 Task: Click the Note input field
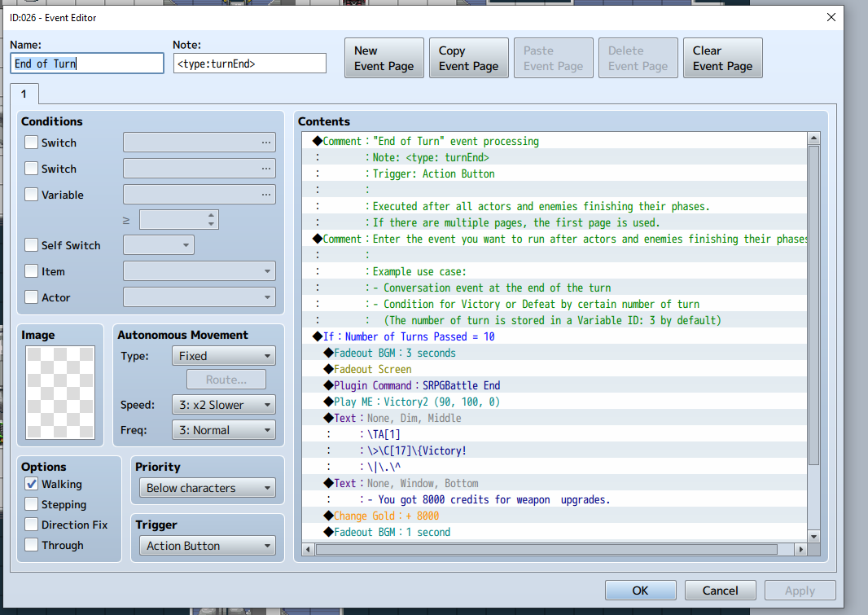[x=250, y=63]
